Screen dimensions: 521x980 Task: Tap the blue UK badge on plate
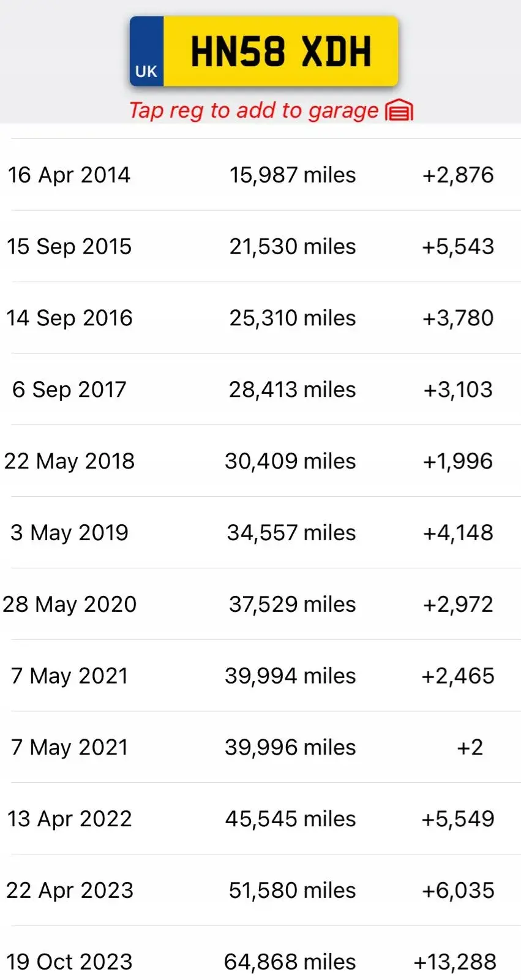pyautogui.click(x=146, y=52)
